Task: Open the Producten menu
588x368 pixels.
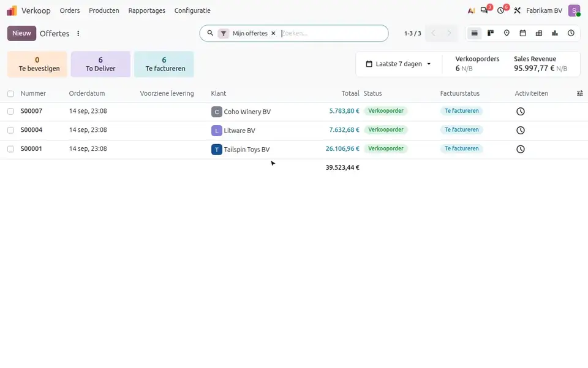Action: 104,10
